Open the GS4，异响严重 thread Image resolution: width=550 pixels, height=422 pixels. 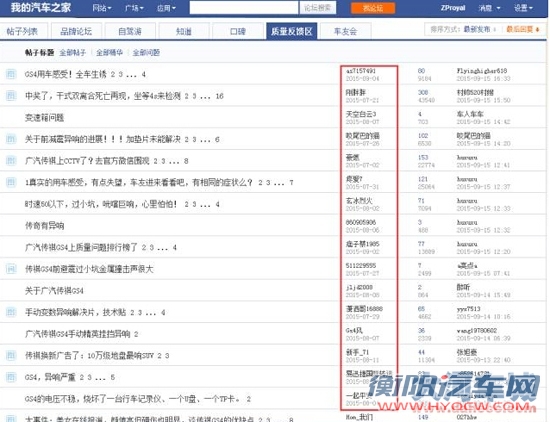[x=50, y=377]
